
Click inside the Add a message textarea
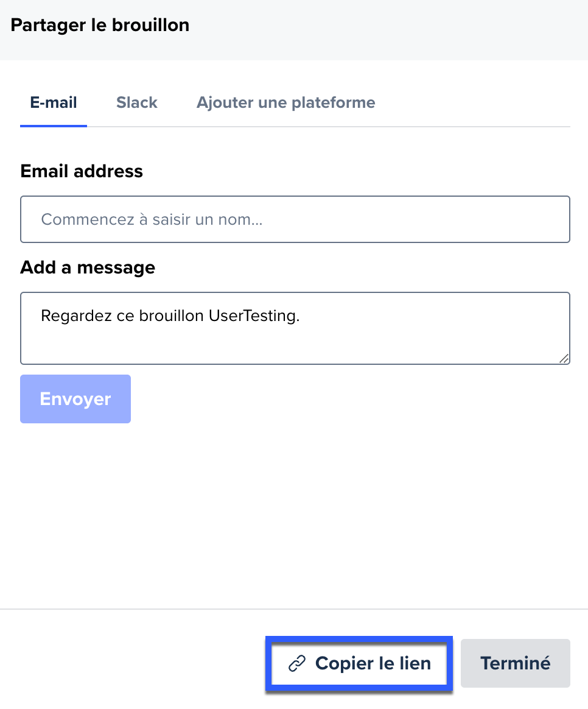(295, 328)
